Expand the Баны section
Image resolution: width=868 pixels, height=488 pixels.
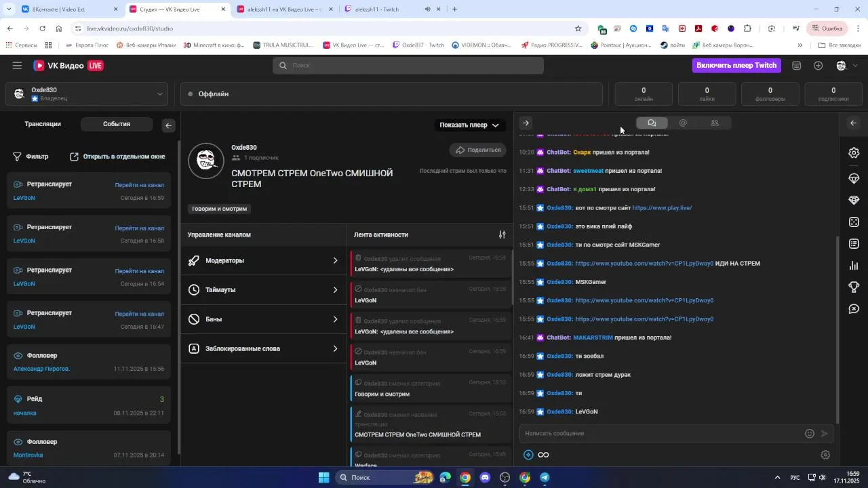point(263,319)
